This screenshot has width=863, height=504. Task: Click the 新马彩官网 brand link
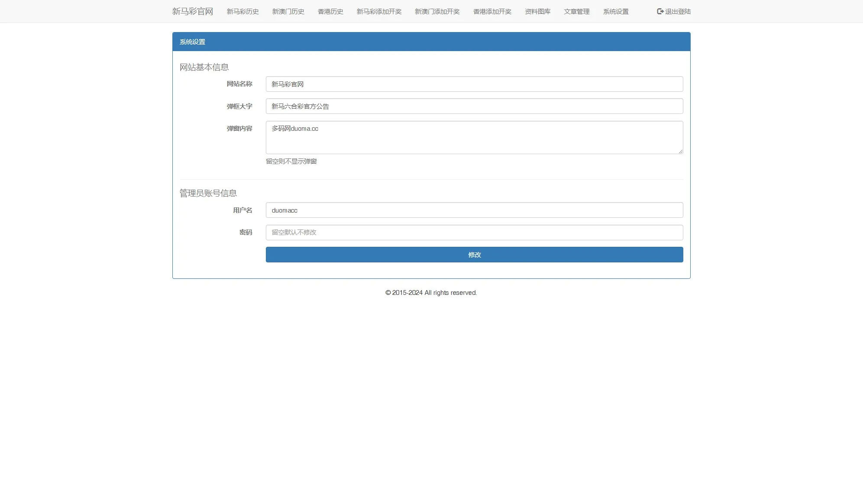192,11
